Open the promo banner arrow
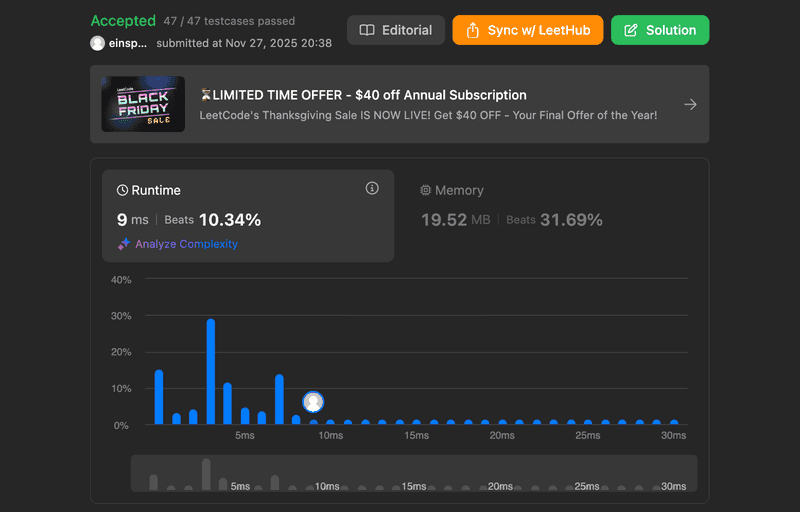The image size is (800, 512). point(690,104)
